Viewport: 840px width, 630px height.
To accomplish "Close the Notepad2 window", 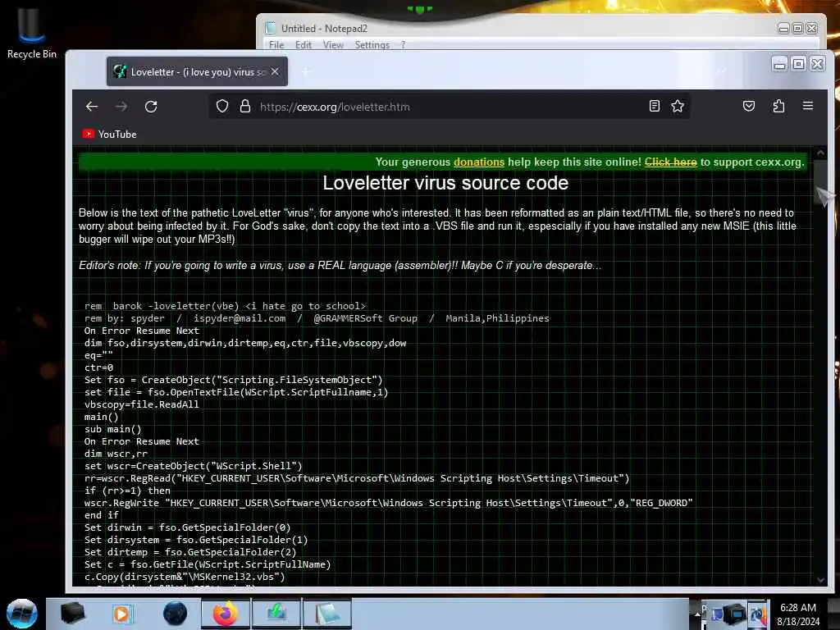I will pyautogui.click(x=811, y=29).
